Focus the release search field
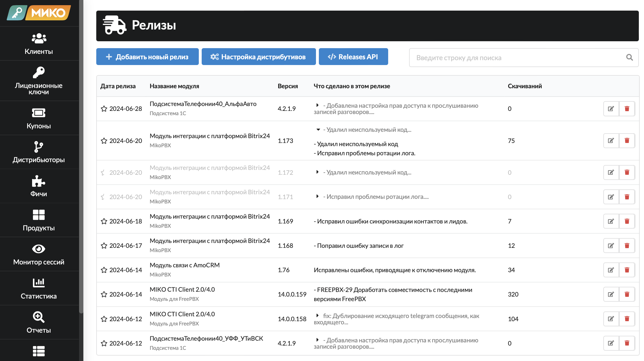 pyautogui.click(x=524, y=58)
